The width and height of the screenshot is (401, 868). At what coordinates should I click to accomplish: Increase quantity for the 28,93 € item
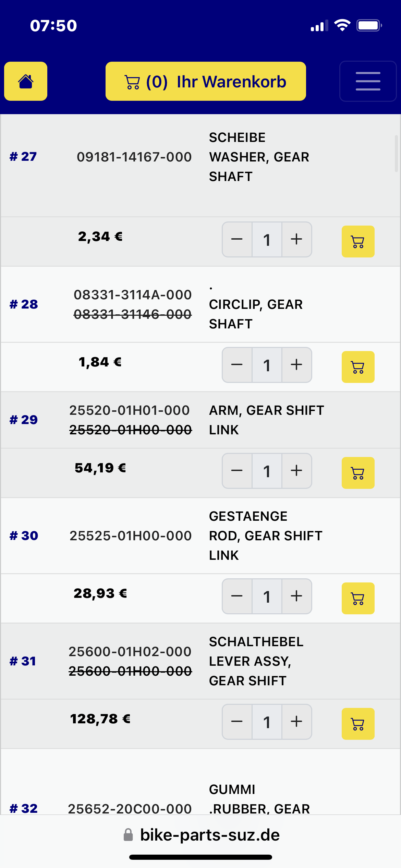[x=296, y=596]
